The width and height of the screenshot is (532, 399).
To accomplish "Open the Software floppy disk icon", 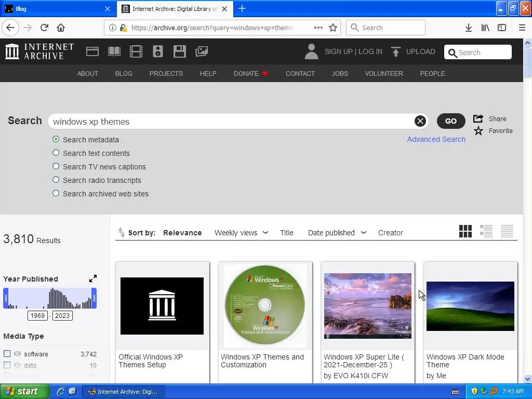I will pos(179,51).
